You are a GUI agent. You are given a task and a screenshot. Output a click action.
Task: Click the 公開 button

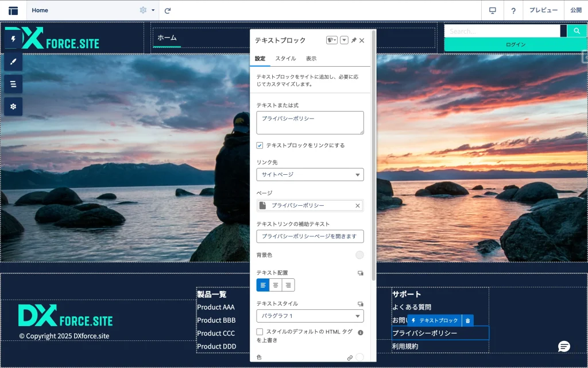[576, 10]
